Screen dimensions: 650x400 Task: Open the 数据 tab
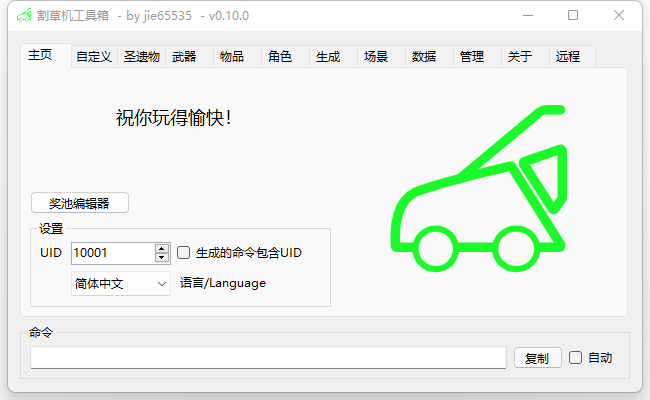coord(423,57)
